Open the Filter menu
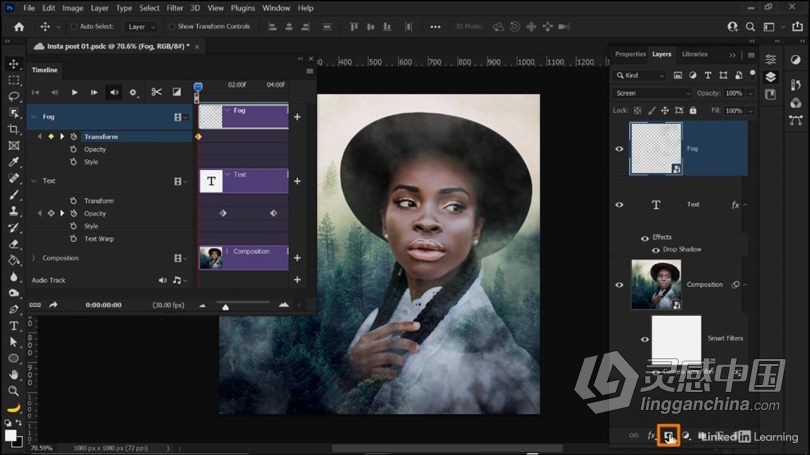Screen dimensions: 810x455 tap(176, 8)
